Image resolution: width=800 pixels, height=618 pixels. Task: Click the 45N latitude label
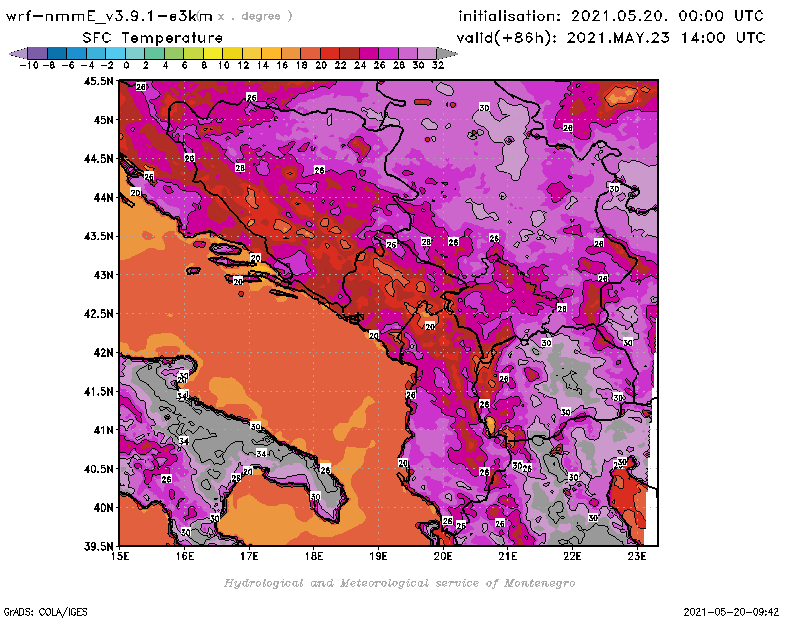click(x=103, y=120)
